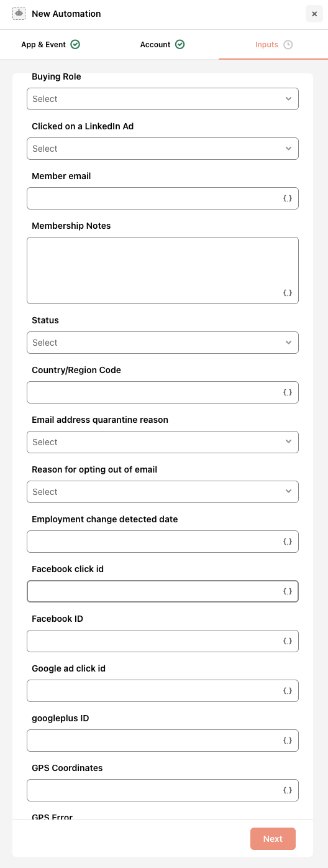This screenshot has height=868, width=328.
Task: Expand Email address quarantine reason dropdown
Action: pos(163,442)
